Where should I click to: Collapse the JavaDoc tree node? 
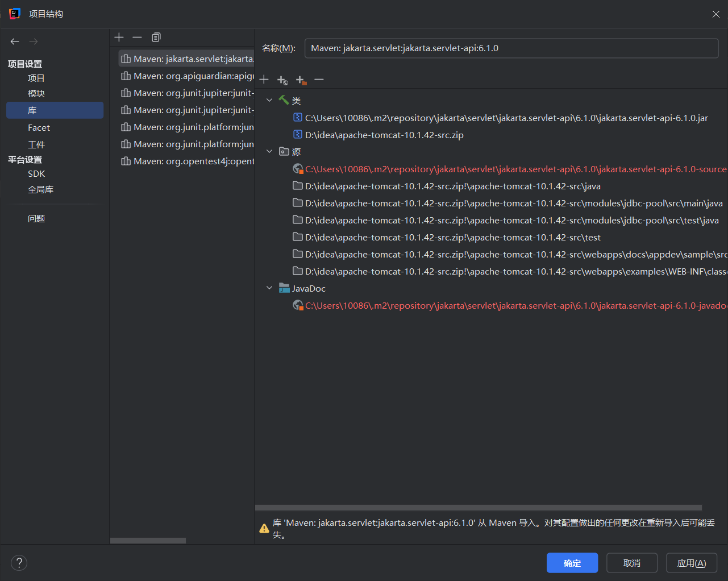click(269, 288)
